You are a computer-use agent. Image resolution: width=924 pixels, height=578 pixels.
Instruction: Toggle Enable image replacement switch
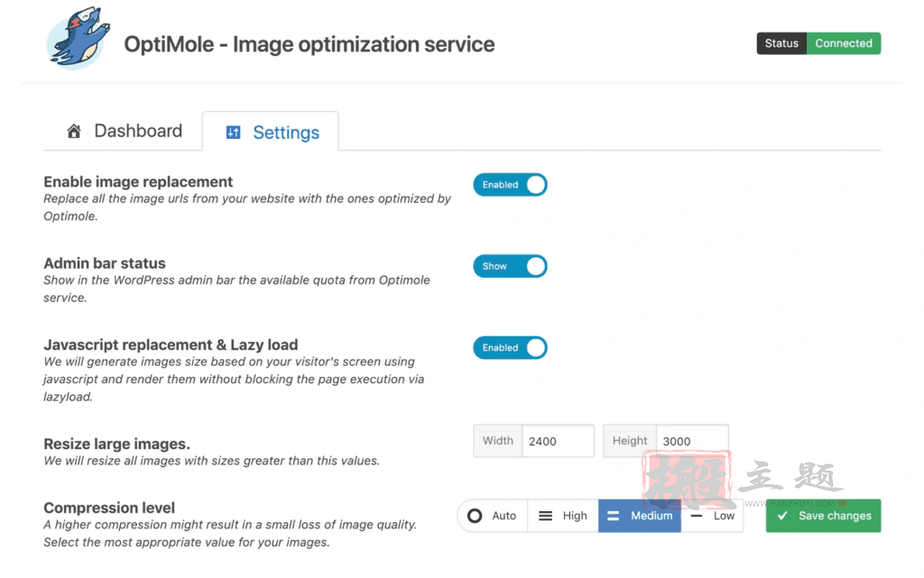(x=511, y=185)
